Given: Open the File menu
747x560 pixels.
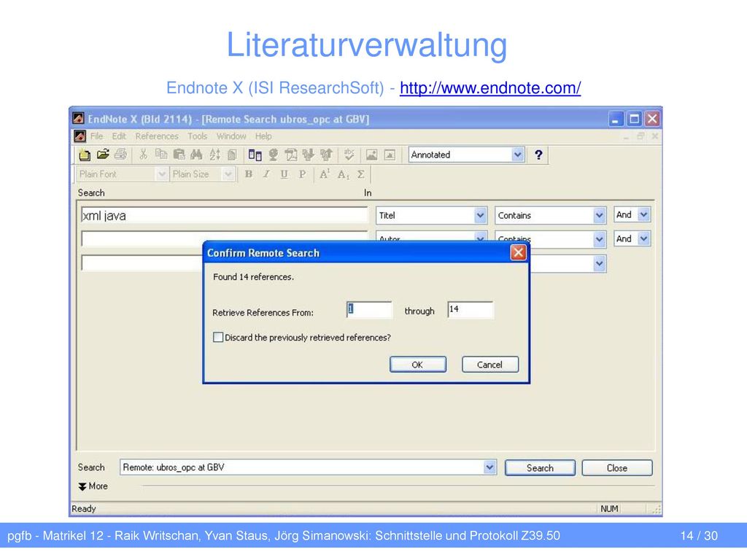Looking at the screenshot, I should (x=97, y=136).
